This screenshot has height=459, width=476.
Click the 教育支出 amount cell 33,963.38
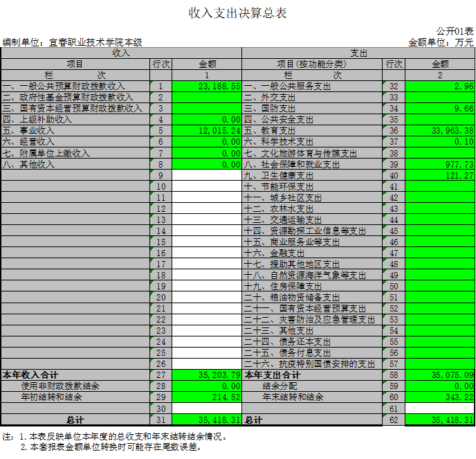(440, 131)
